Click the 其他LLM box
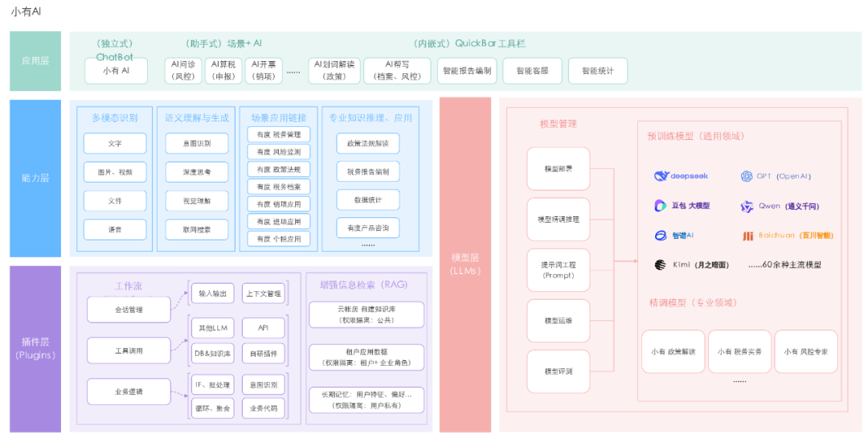This screenshot has height=443, width=868. tap(213, 328)
